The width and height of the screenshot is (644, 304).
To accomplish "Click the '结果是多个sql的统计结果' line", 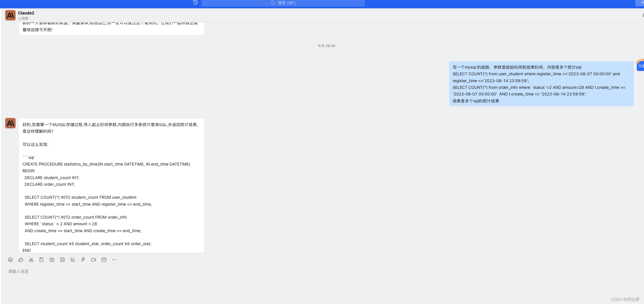I will pos(476,101).
